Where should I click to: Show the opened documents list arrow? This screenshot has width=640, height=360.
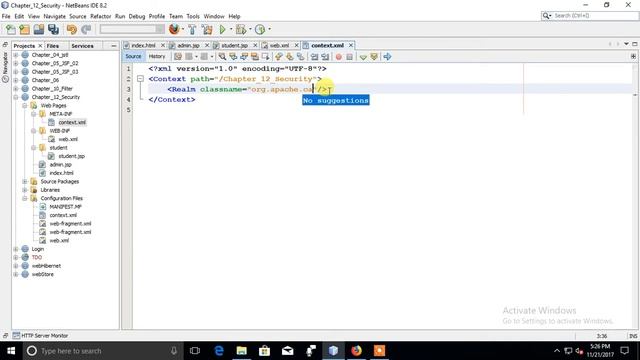click(626, 44)
